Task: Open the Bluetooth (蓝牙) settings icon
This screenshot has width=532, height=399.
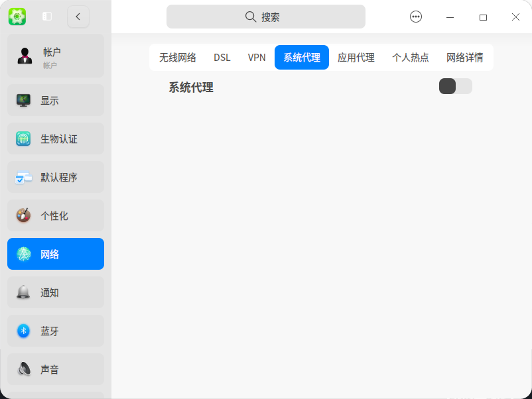Action: (x=25, y=330)
